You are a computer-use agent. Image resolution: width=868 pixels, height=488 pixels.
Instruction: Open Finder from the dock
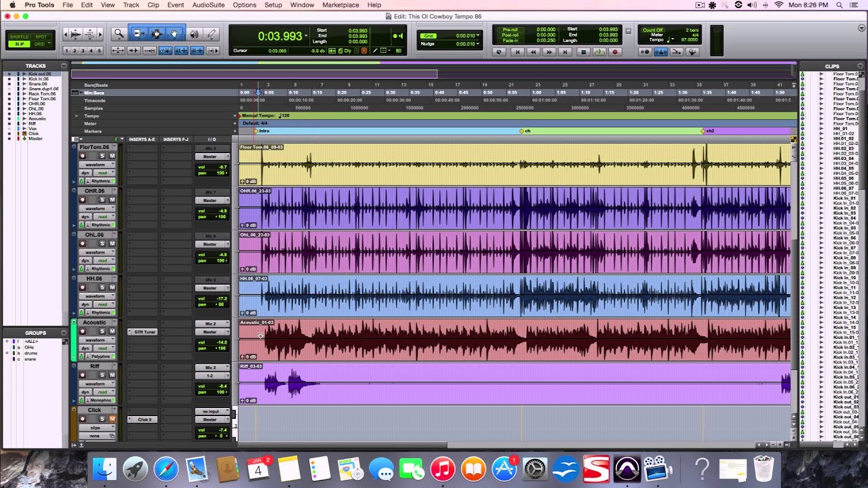[104, 469]
